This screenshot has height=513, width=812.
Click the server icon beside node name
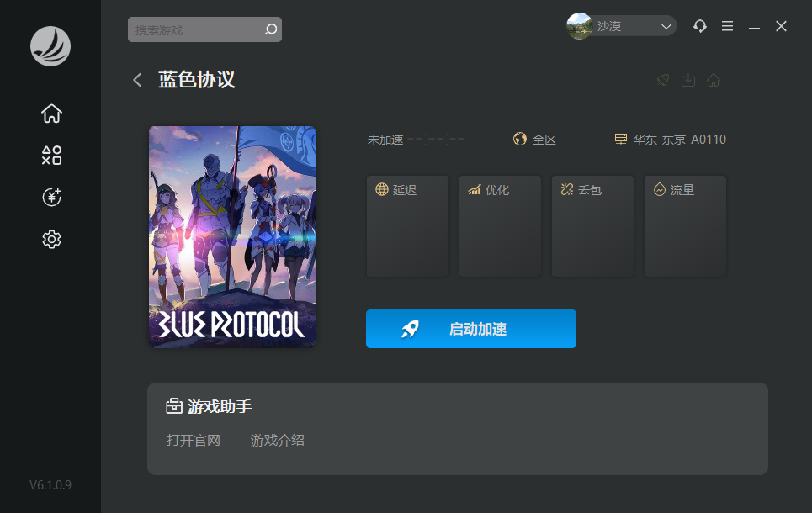pyautogui.click(x=620, y=139)
